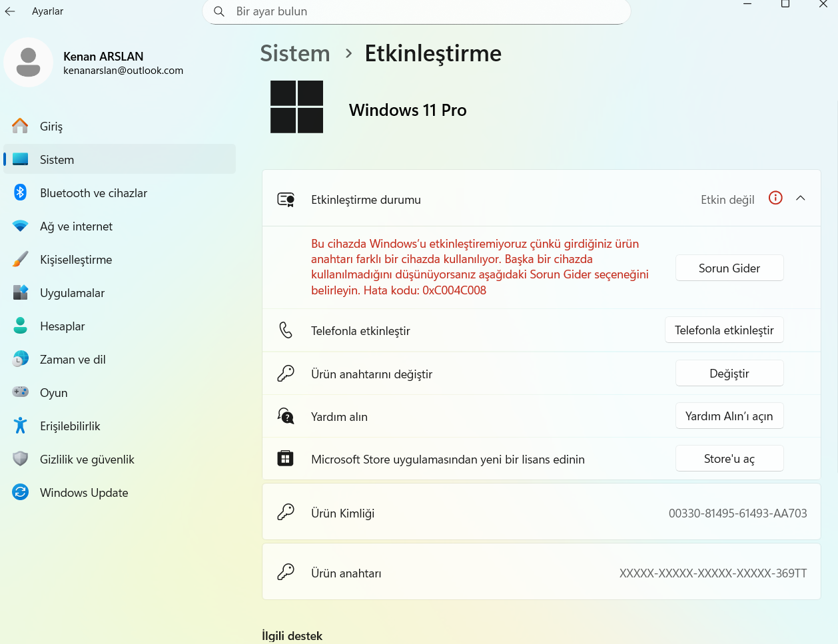Click the Hesaplar person icon
838x644 pixels.
point(21,326)
